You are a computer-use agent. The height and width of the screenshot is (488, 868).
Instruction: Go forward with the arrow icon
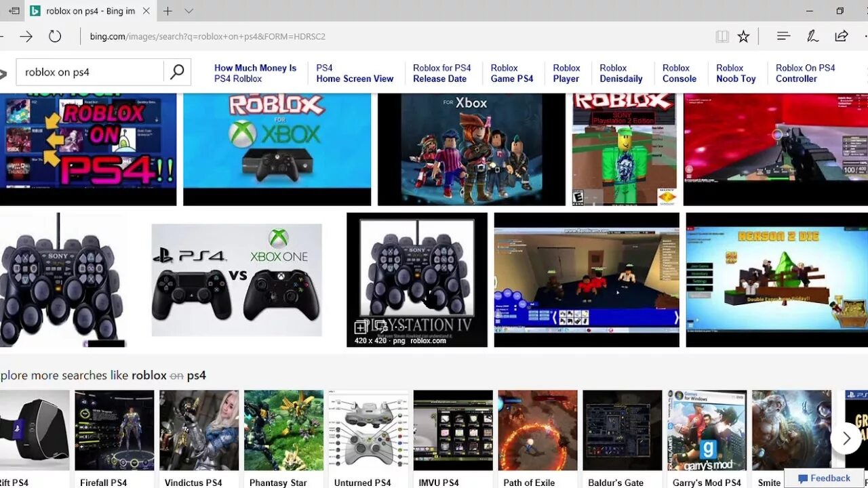pyautogui.click(x=26, y=37)
